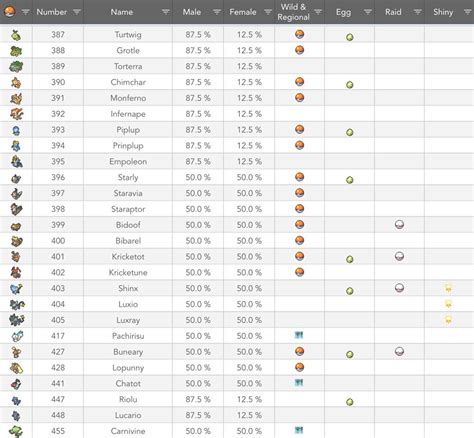Select the Raid column header
The height and width of the screenshot is (438, 474).
pyautogui.click(x=393, y=12)
